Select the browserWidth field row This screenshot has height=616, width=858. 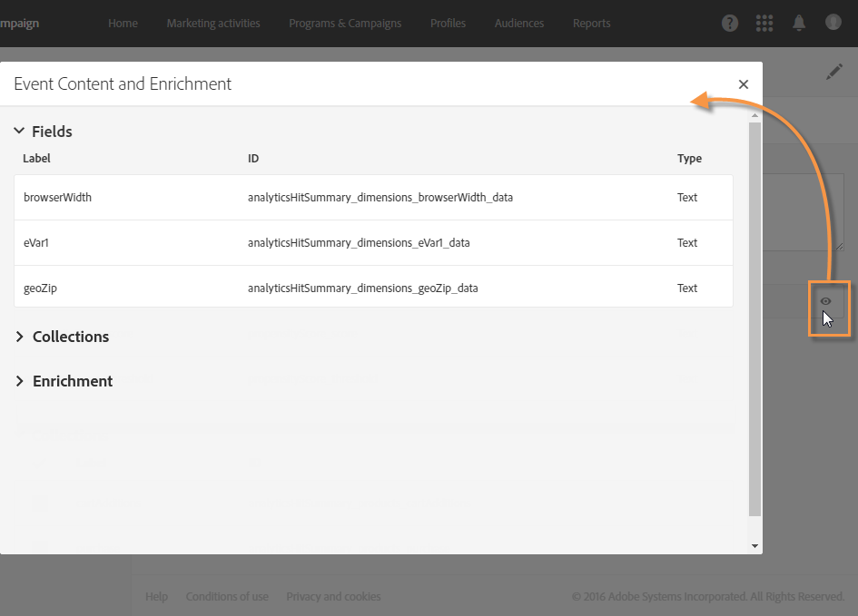373,197
